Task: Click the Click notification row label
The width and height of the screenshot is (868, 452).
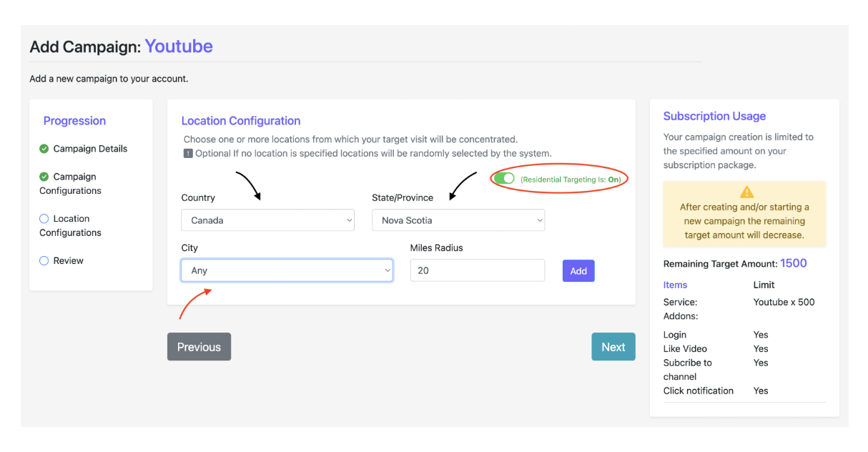Action: tap(699, 390)
